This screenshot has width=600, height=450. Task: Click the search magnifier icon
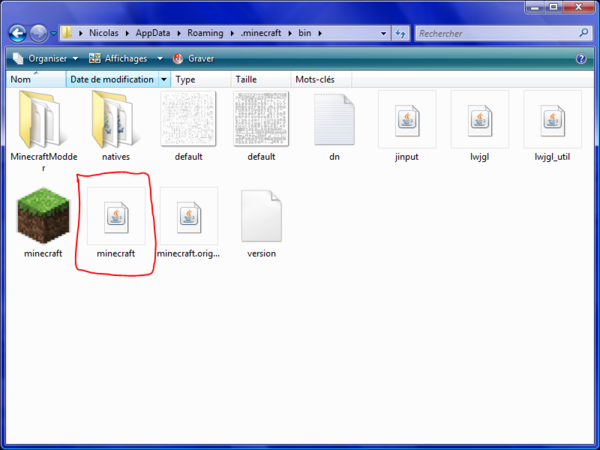(x=584, y=33)
